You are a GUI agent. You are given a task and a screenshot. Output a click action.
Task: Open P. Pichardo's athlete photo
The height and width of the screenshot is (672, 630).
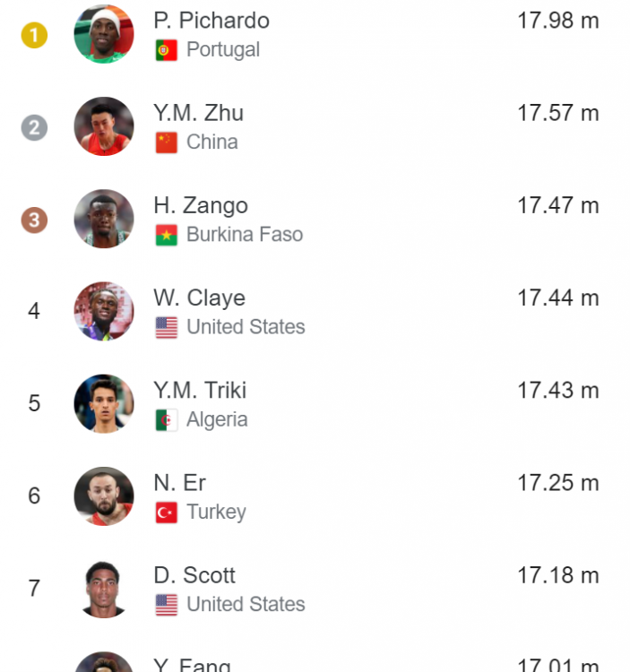pyautogui.click(x=104, y=34)
